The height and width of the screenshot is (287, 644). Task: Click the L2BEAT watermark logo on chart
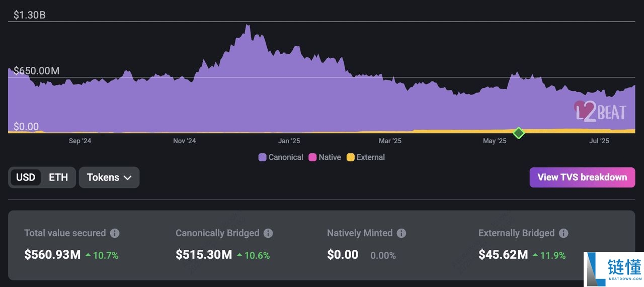[x=601, y=111]
